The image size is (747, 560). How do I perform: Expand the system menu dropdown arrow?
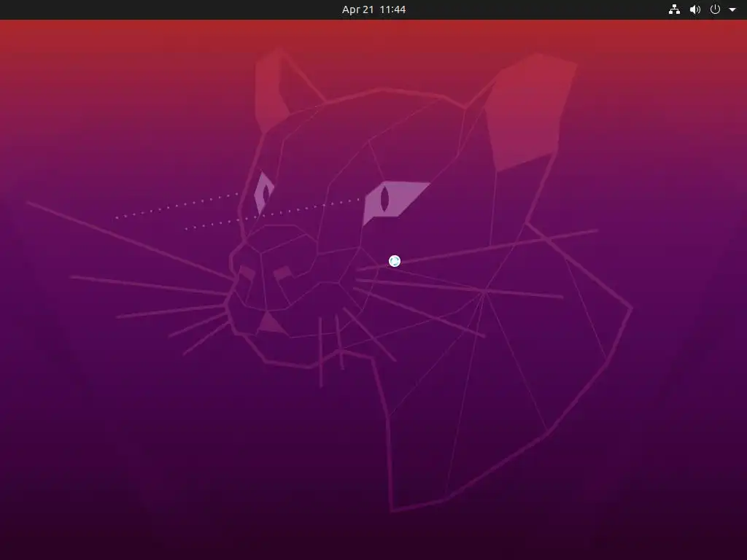pyautogui.click(x=732, y=9)
